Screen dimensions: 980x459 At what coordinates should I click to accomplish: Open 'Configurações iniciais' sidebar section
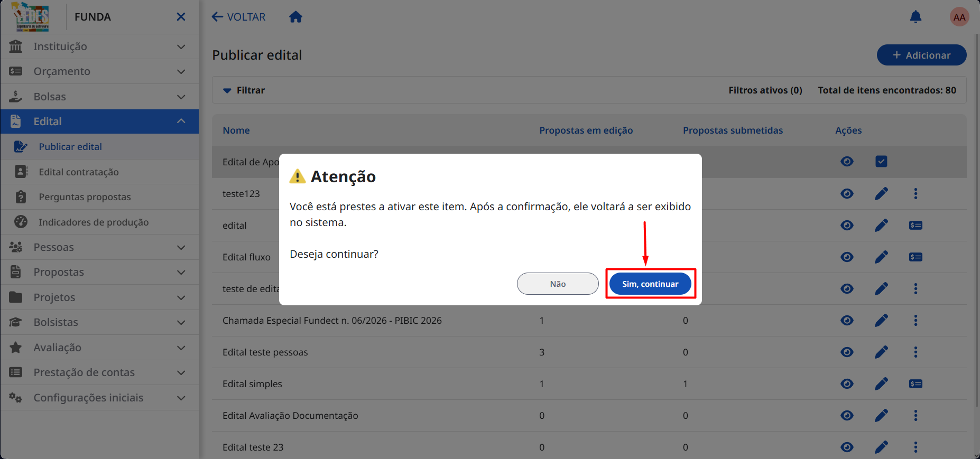pos(99,398)
